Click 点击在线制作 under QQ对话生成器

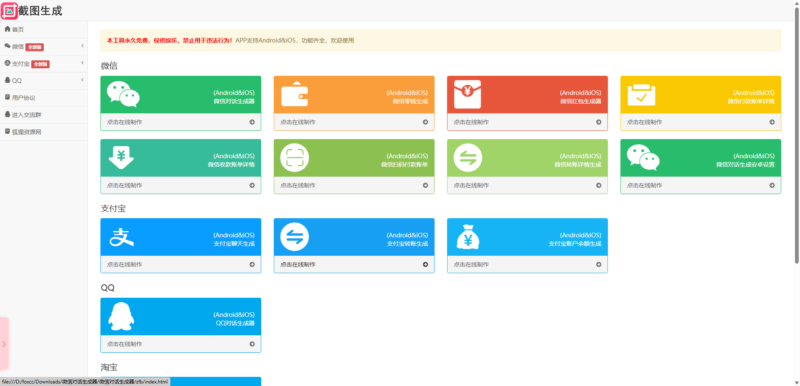click(x=124, y=344)
